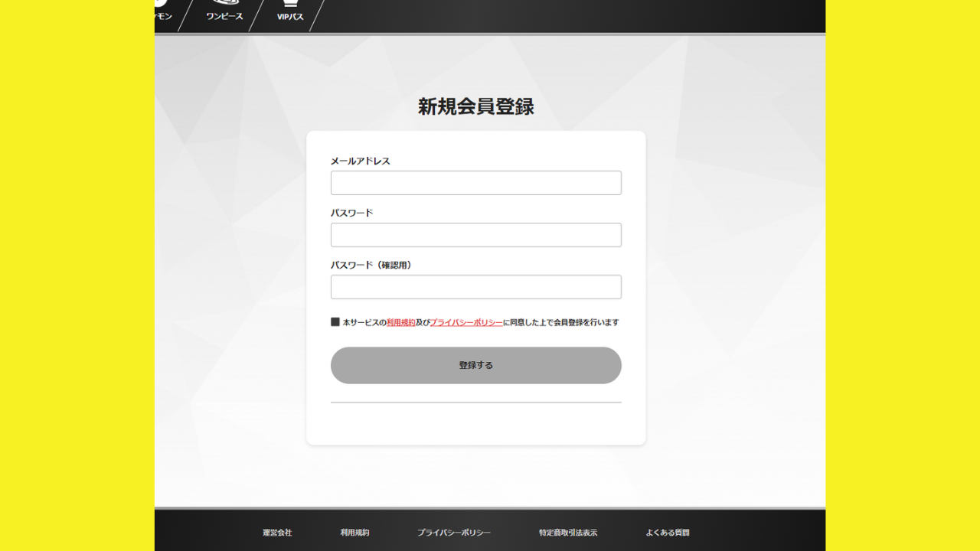Screen dimensions: 980x551
Task: Open the プライバシーポリシー link in agreement text
Action: (x=466, y=323)
